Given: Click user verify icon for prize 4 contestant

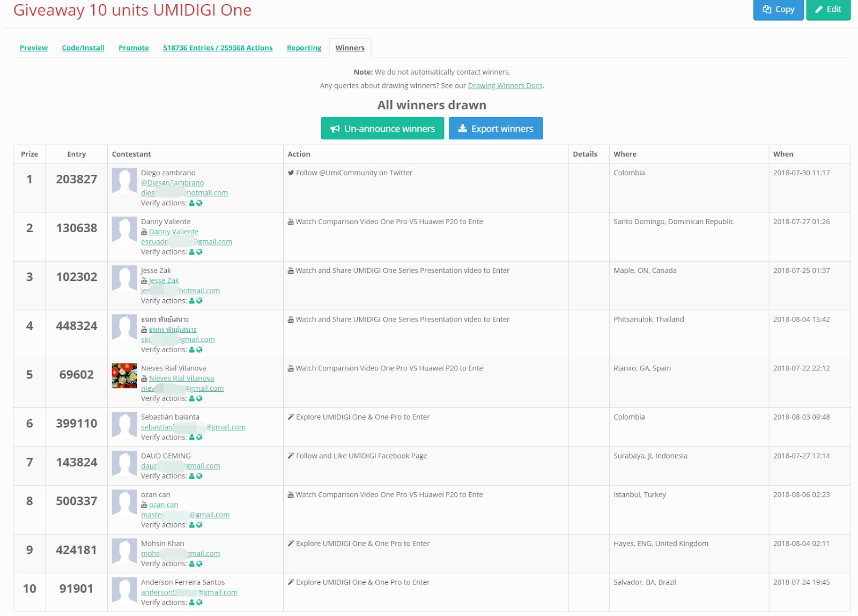Looking at the screenshot, I should click(192, 350).
